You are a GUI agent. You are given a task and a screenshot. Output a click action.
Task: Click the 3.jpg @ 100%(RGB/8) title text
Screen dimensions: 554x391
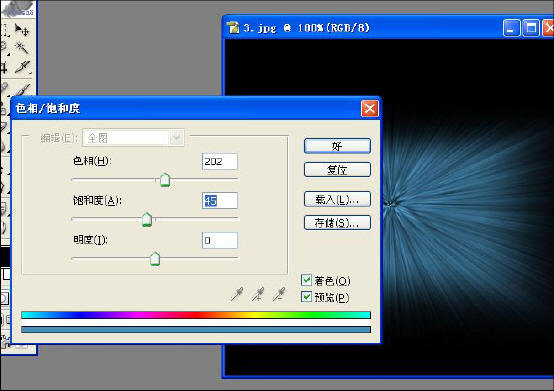(306, 28)
